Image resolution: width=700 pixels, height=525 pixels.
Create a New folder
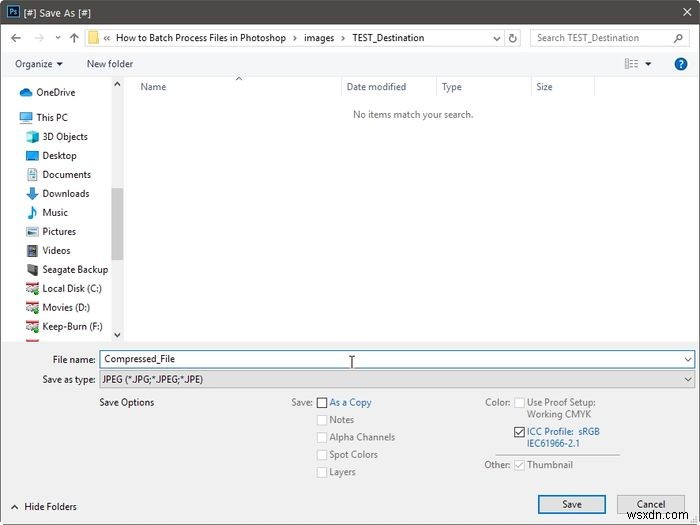coord(110,64)
